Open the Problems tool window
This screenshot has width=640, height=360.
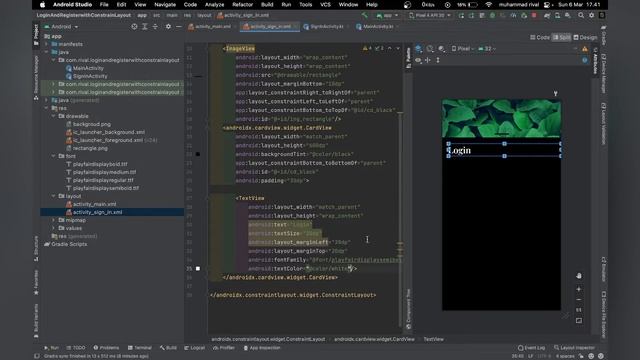pyautogui.click(x=106, y=348)
